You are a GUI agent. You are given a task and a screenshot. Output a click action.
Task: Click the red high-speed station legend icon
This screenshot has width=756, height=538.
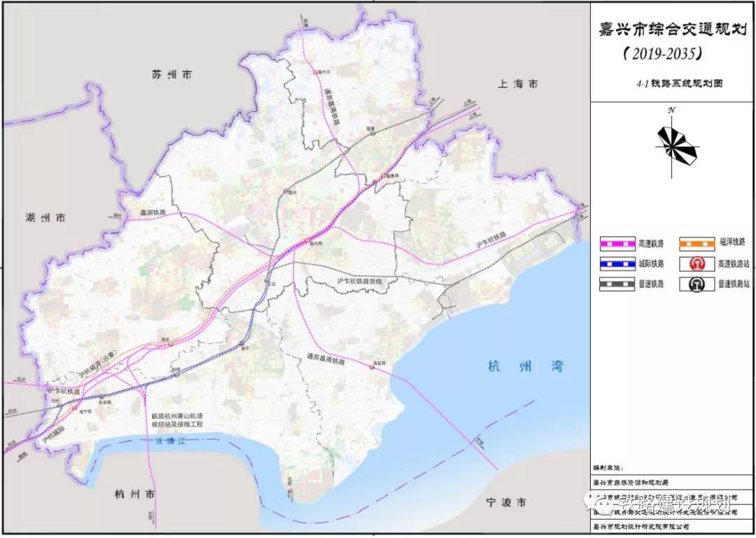(696, 264)
